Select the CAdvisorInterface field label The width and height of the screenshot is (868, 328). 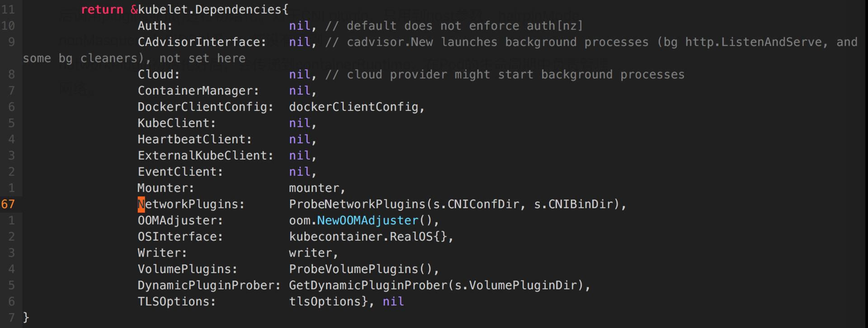pyautogui.click(x=202, y=42)
